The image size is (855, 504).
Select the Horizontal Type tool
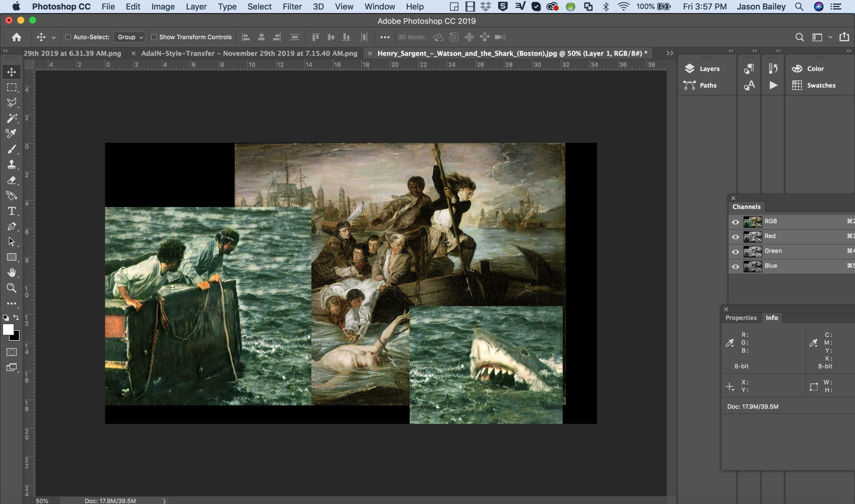pyautogui.click(x=12, y=211)
